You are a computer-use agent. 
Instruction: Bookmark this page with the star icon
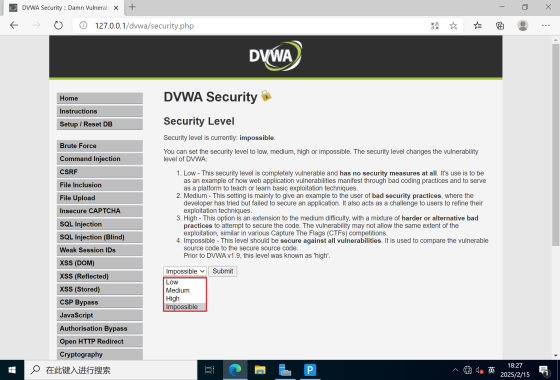453,26
